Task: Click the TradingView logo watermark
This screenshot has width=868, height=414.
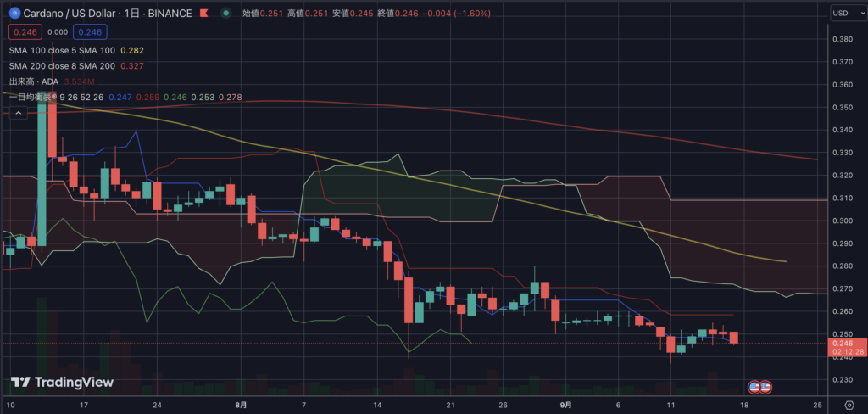Action: coord(61,383)
